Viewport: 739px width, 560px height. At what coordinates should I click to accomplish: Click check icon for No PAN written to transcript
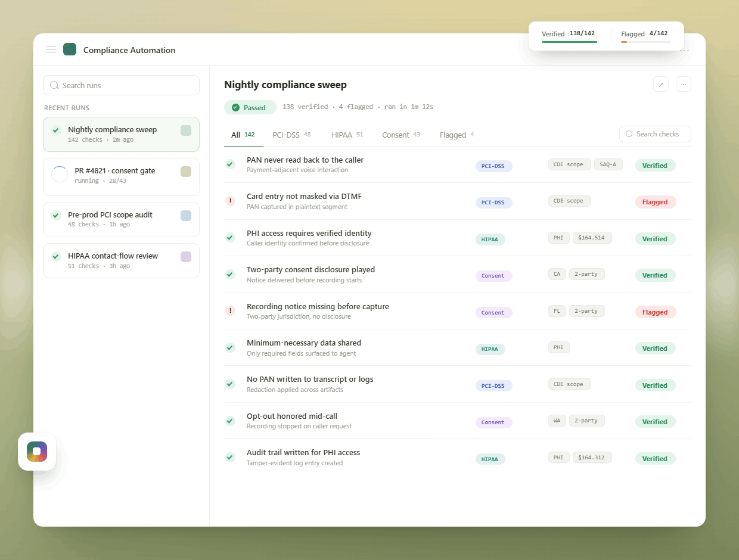[230, 384]
